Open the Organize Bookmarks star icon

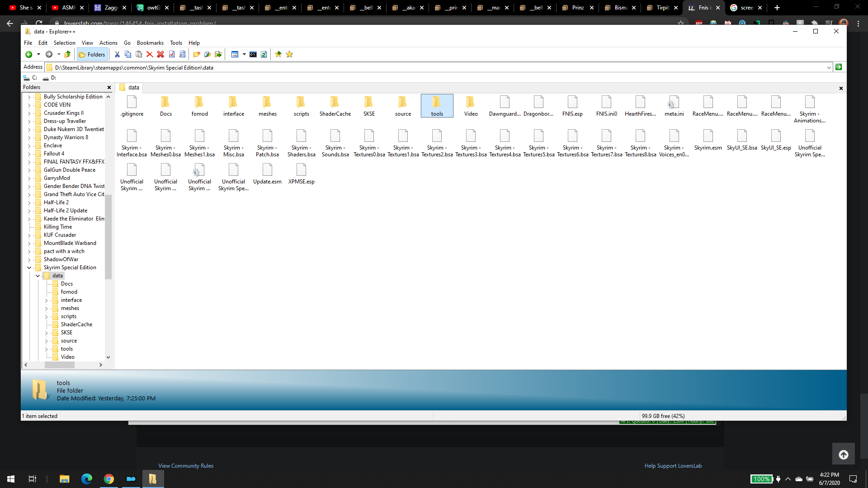point(289,55)
